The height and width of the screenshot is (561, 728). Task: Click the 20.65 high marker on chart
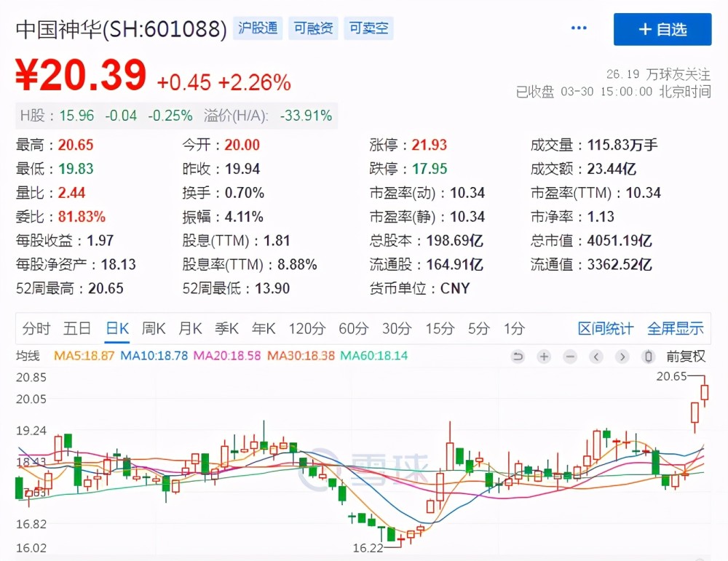point(671,376)
